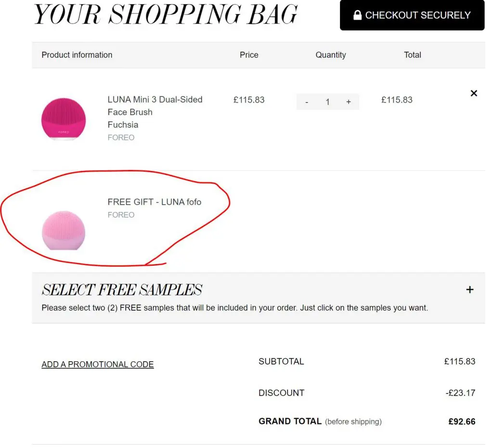The height and width of the screenshot is (448, 493).
Task: Click the padlock icon on checkout button
Action: point(357,15)
